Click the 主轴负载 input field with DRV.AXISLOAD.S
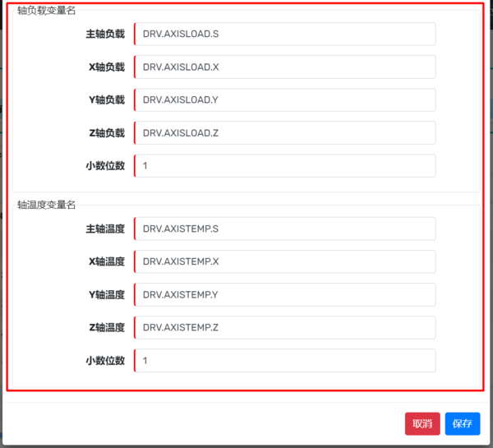This screenshot has width=493, height=448. [284, 34]
